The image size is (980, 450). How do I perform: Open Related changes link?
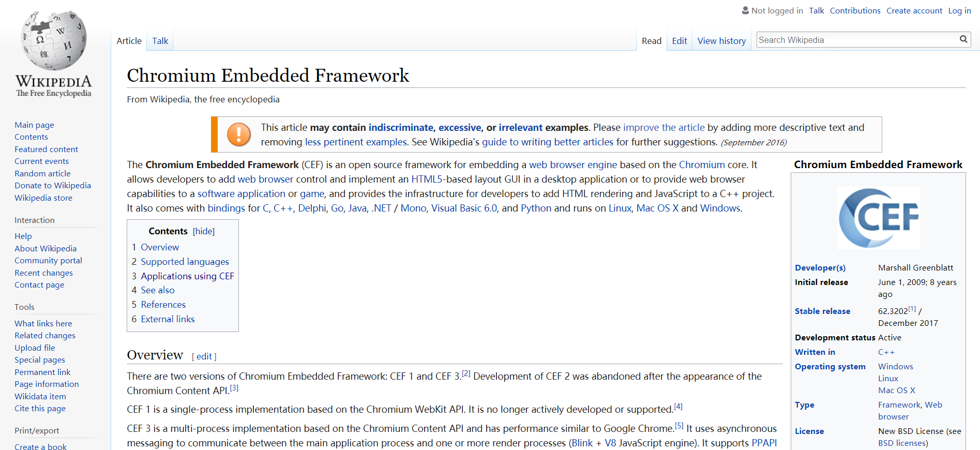click(x=45, y=335)
